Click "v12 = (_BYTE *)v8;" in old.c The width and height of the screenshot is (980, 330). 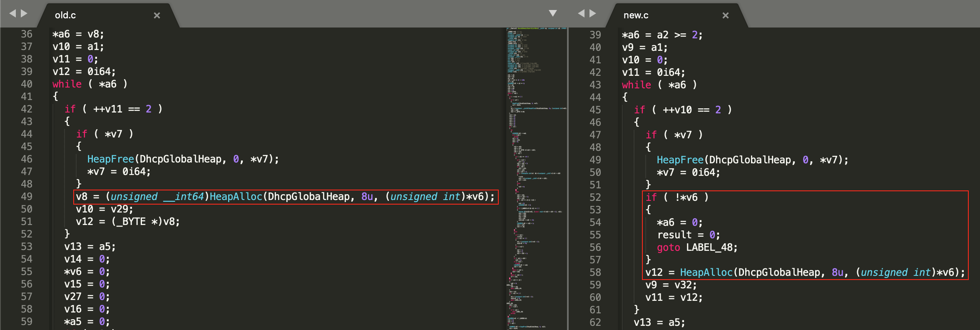coord(127,222)
